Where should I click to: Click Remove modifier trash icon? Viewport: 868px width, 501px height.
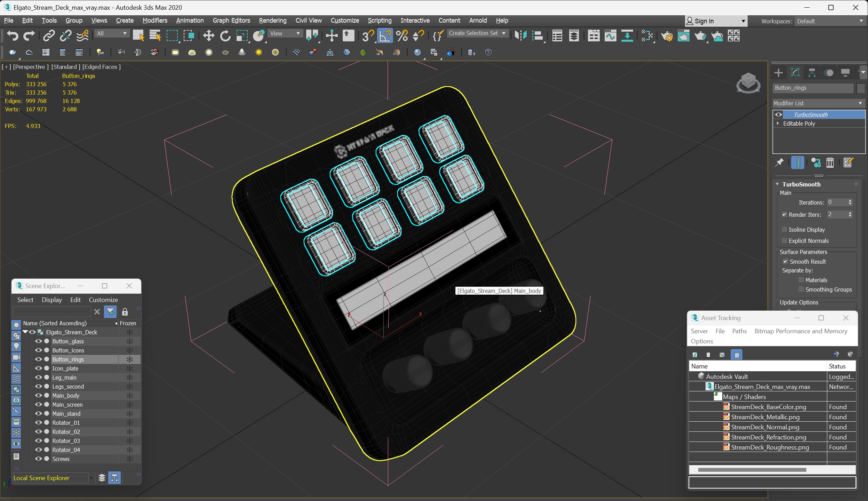tap(830, 162)
